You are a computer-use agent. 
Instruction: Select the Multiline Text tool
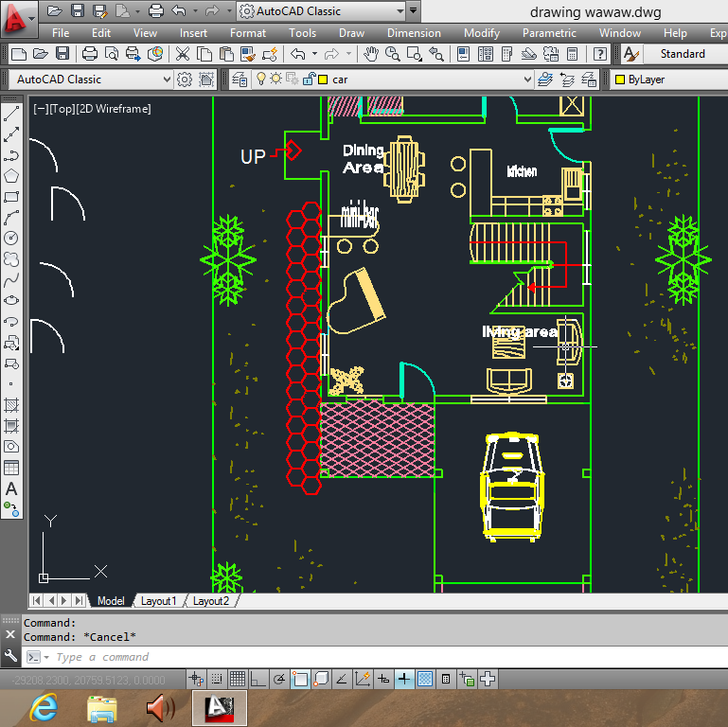click(x=11, y=488)
